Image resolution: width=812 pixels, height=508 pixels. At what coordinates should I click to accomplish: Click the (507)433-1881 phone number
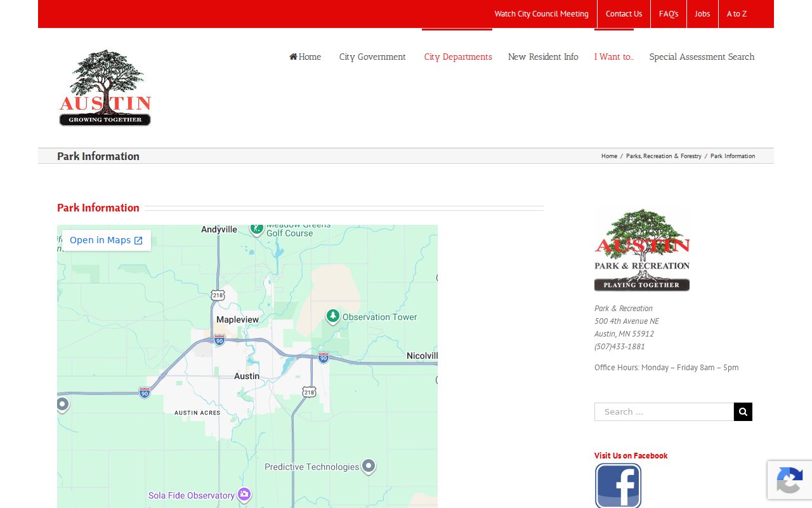point(619,346)
